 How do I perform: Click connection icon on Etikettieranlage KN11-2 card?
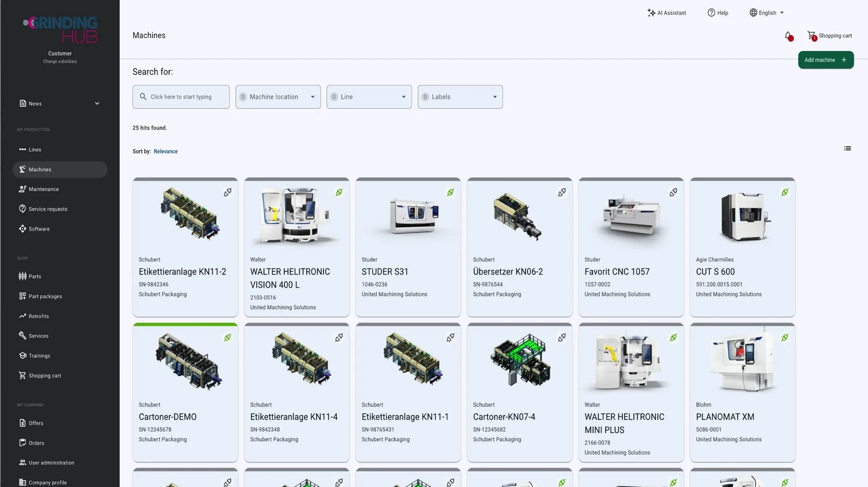(228, 192)
